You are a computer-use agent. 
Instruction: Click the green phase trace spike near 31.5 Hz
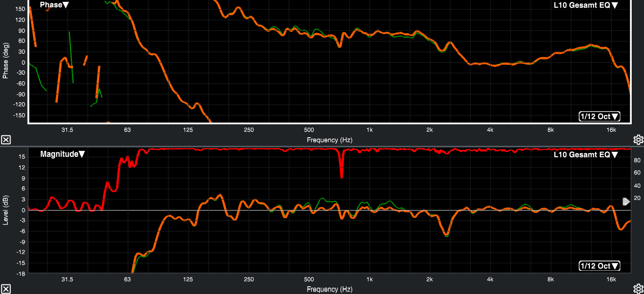coord(71,55)
